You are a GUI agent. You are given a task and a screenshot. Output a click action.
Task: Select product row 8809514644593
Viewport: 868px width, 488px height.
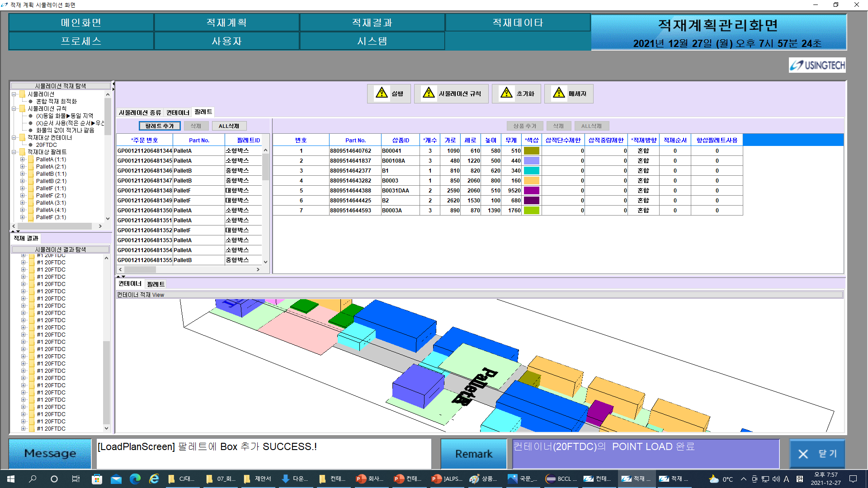(x=508, y=211)
